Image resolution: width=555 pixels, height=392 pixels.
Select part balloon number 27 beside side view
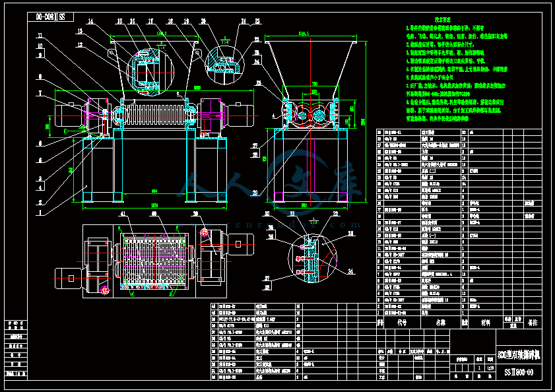[255, 146]
